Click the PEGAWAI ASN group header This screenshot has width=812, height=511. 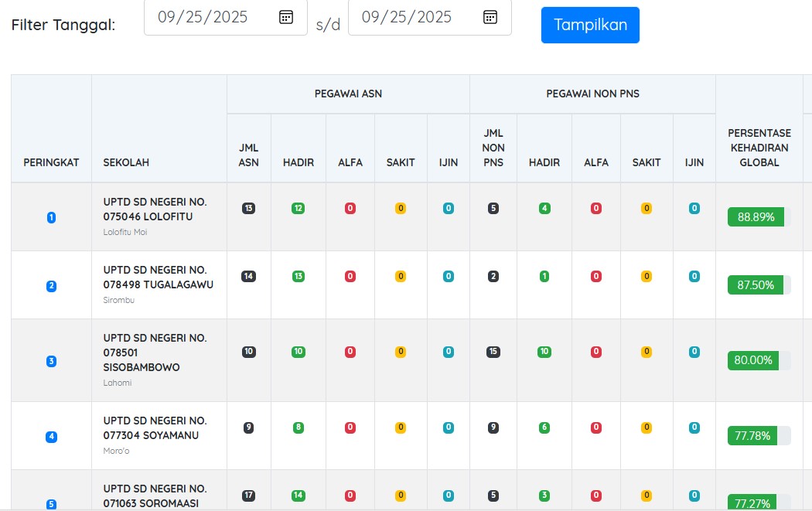point(348,94)
